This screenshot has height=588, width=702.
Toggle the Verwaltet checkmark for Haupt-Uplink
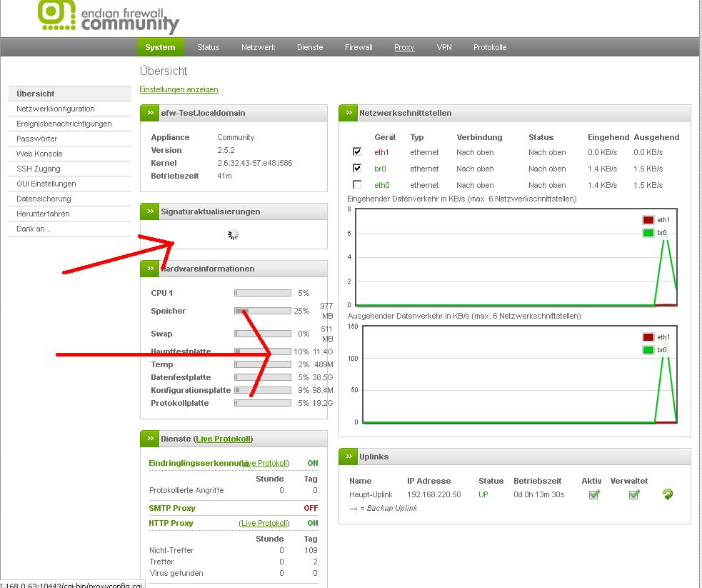[x=634, y=495]
